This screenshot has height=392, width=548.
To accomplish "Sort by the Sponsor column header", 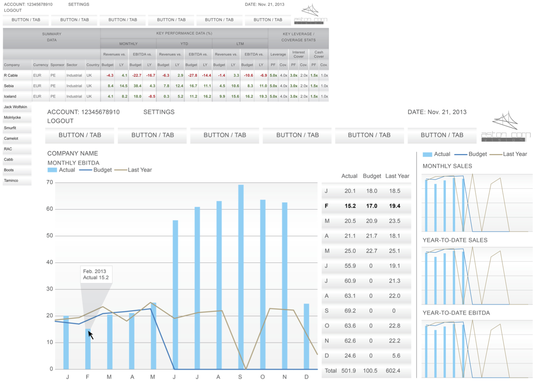I will 58,65.
